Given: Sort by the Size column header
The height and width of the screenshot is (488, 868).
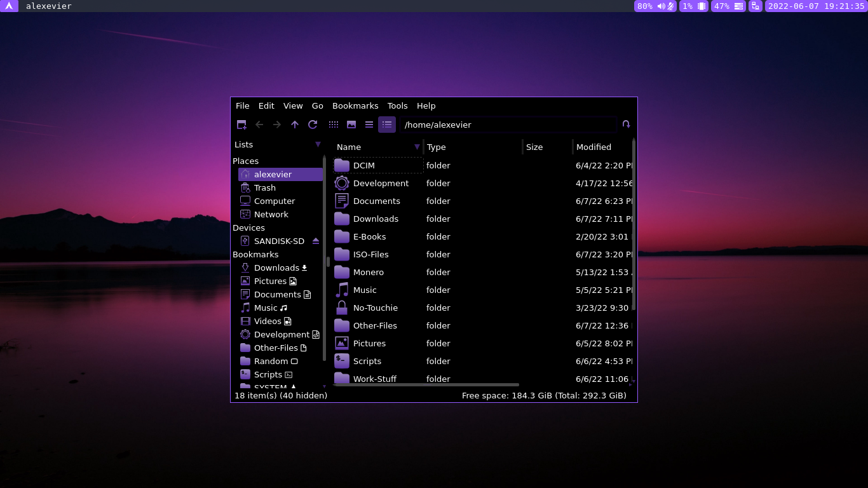Looking at the screenshot, I should 548,147.
